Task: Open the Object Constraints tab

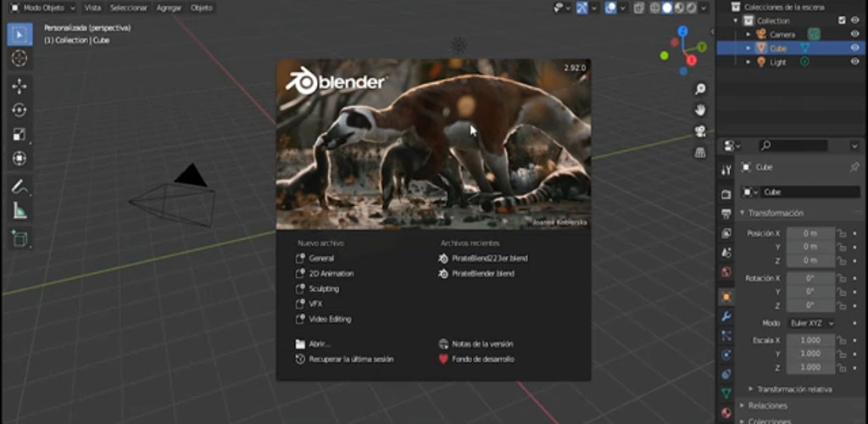Action: click(x=726, y=374)
